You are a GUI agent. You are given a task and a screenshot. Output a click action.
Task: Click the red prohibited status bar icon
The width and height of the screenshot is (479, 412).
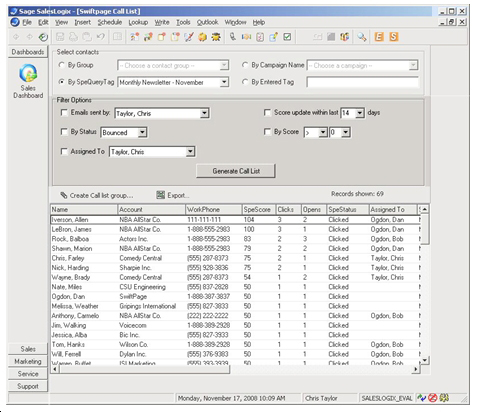click(x=433, y=398)
